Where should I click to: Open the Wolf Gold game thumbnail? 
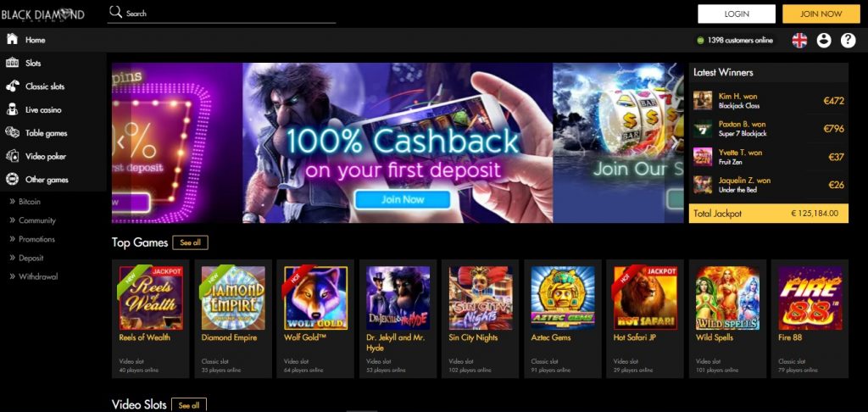pyautogui.click(x=315, y=298)
